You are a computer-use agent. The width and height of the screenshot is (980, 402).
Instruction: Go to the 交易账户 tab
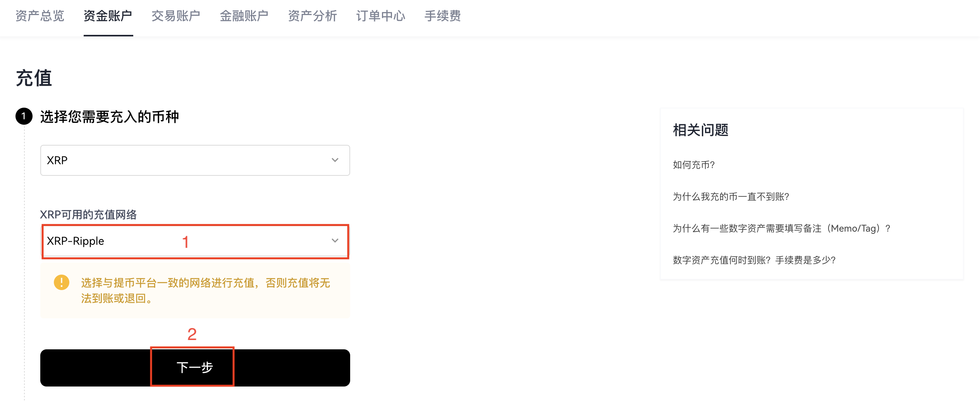176,16
